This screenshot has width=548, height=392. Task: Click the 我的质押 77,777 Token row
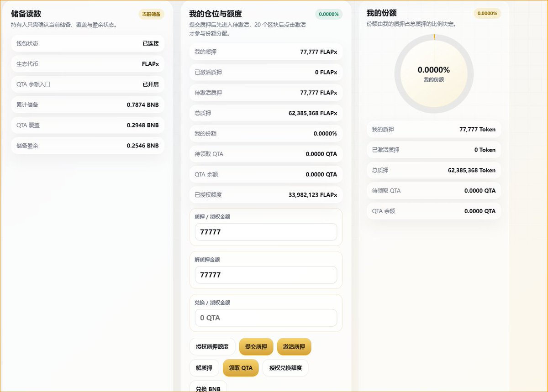point(434,130)
